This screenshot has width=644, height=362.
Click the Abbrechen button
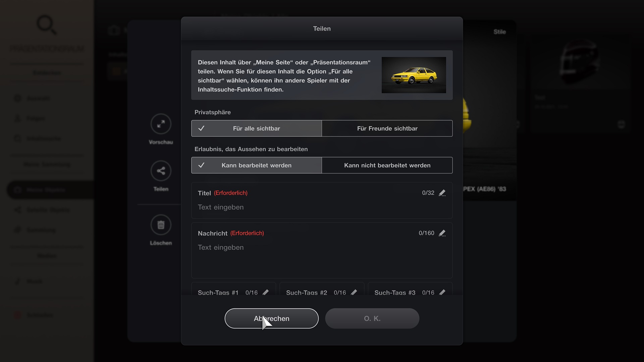click(271, 318)
